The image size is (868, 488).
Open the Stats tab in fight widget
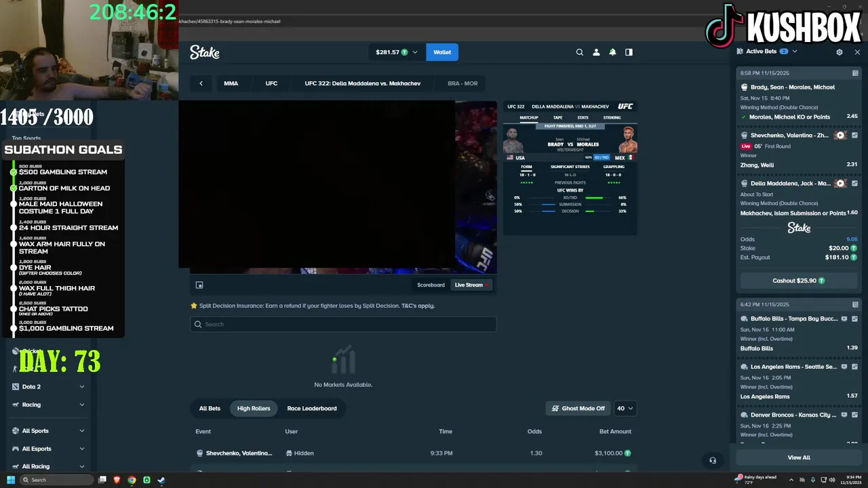click(x=583, y=117)
